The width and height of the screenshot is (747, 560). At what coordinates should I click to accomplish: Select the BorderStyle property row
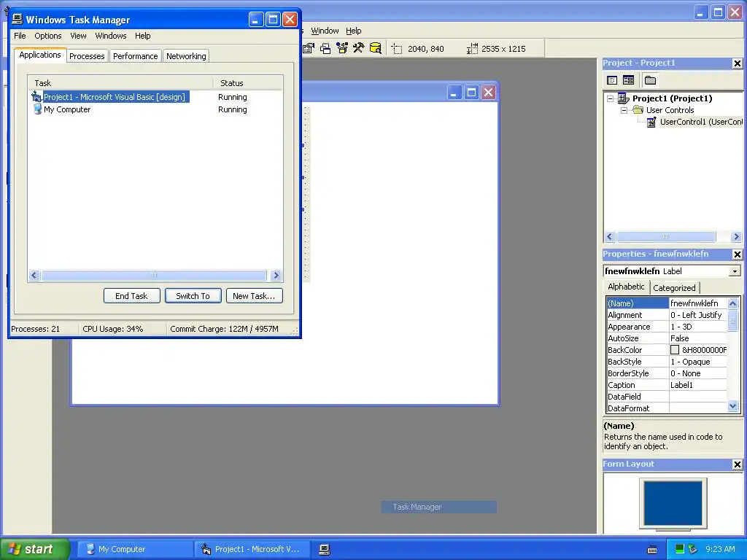pyautogui.click(x=667, y=373)
